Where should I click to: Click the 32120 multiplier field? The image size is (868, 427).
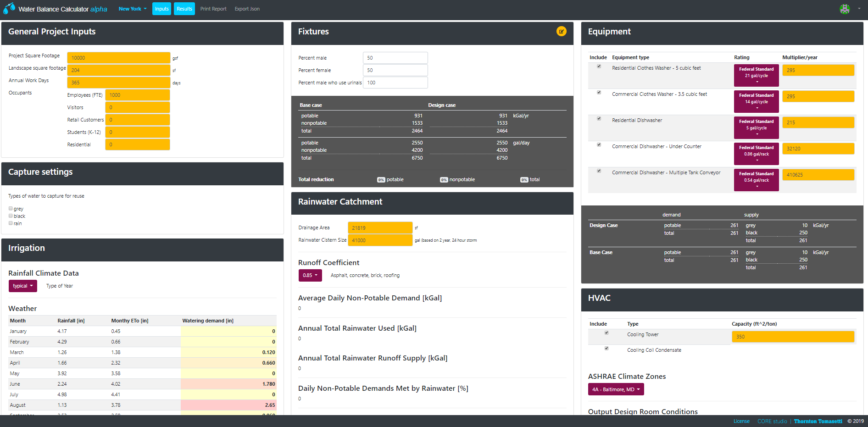818,149
